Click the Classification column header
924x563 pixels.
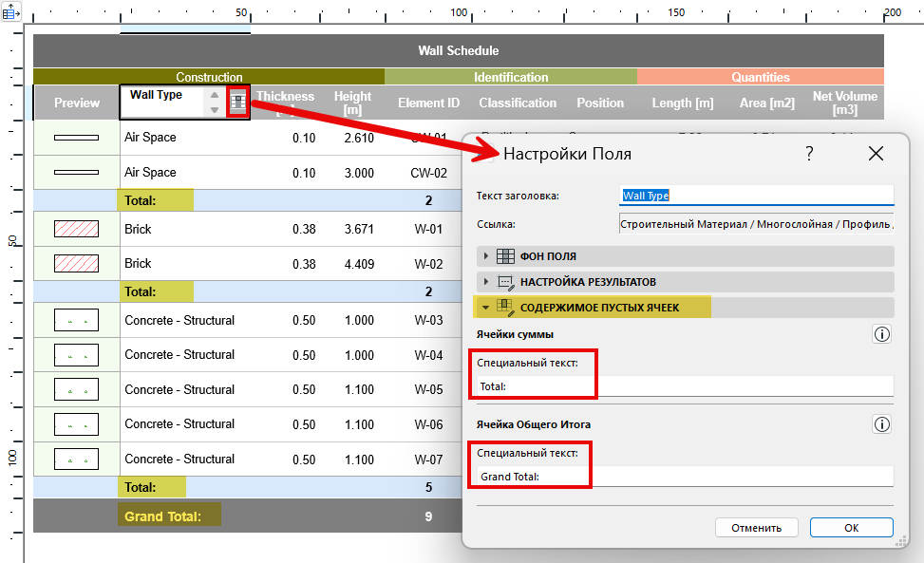click(x=518, y=103)
